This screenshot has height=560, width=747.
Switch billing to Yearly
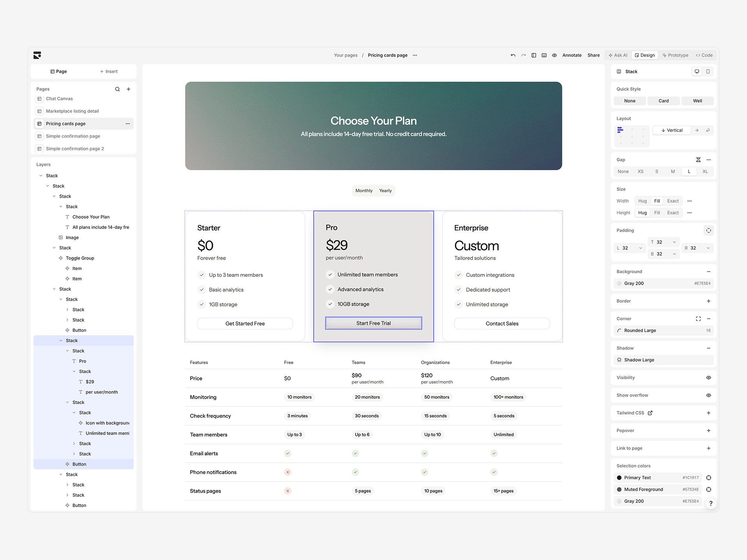click(x=386, y=191)
